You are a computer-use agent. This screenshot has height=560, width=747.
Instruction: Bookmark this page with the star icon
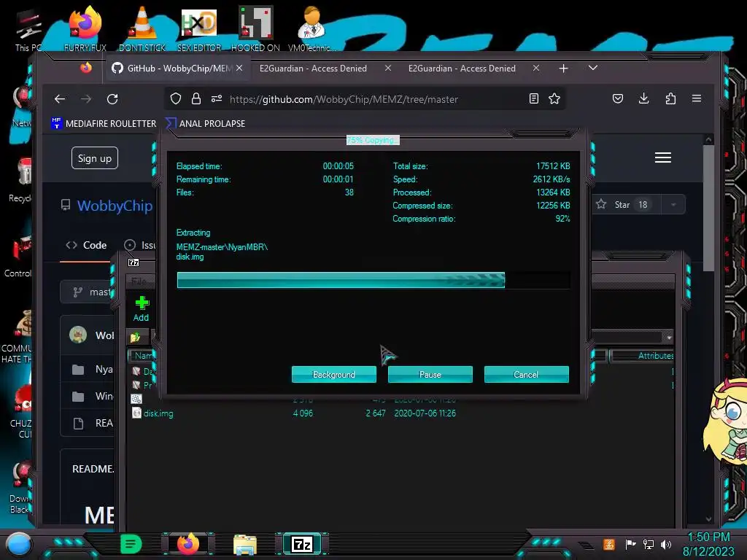[554, 98]
